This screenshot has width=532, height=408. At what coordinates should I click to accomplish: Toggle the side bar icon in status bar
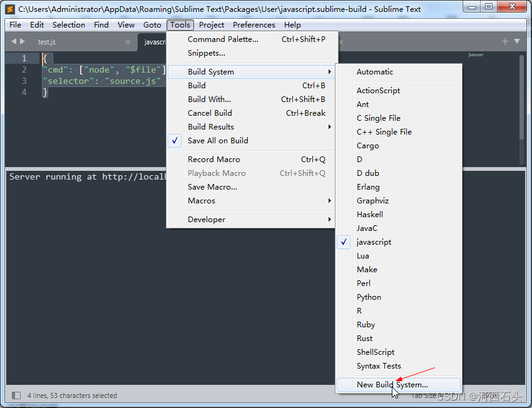[x=16, y=395]
